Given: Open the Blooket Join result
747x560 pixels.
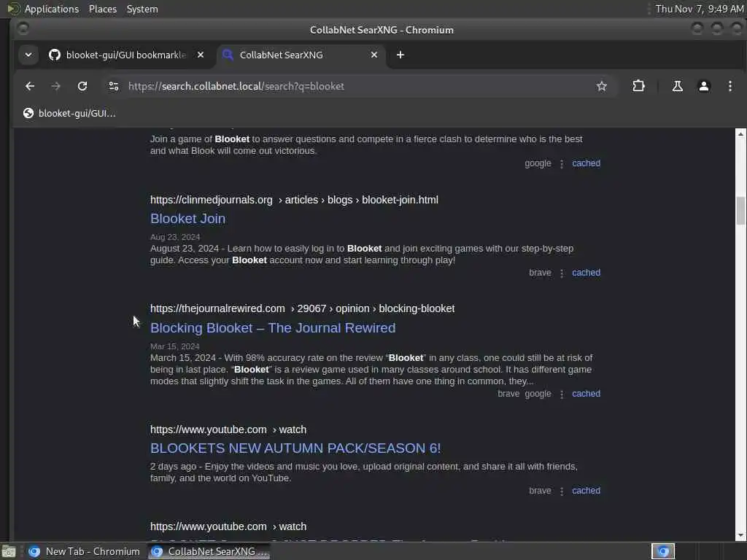Looking at the screenshot, I should click(x=187, y=219).
